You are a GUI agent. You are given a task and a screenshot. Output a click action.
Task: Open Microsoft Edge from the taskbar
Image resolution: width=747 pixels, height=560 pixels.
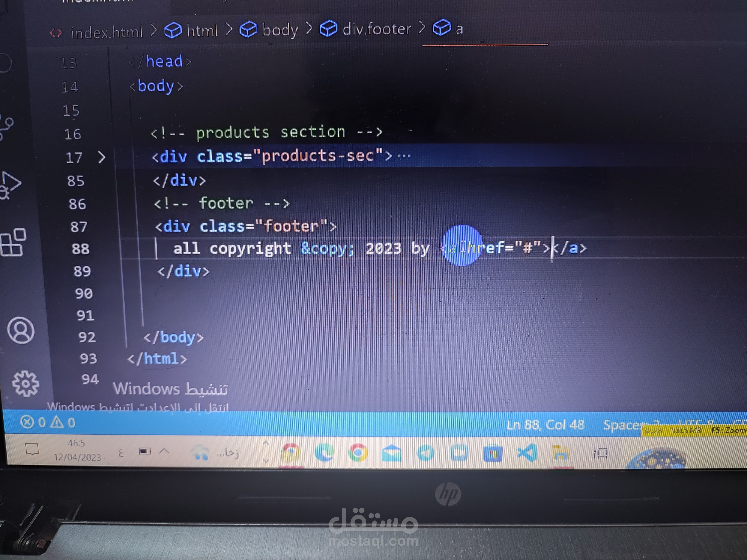(324, 452)
